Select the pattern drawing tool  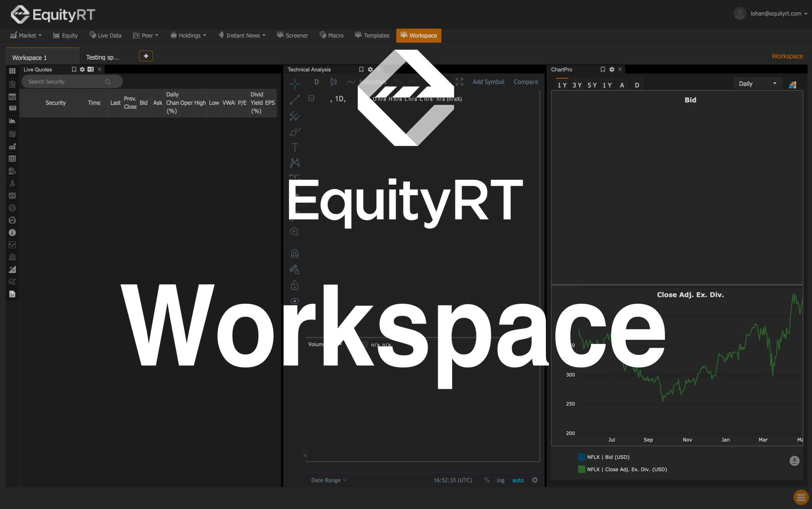295,163
